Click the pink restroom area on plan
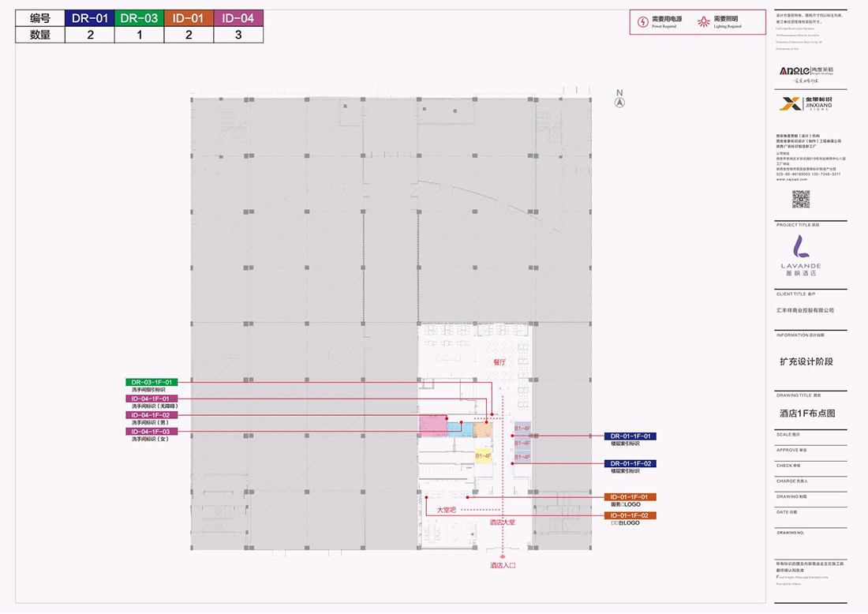The image size is (868, 614). [432, 428]
